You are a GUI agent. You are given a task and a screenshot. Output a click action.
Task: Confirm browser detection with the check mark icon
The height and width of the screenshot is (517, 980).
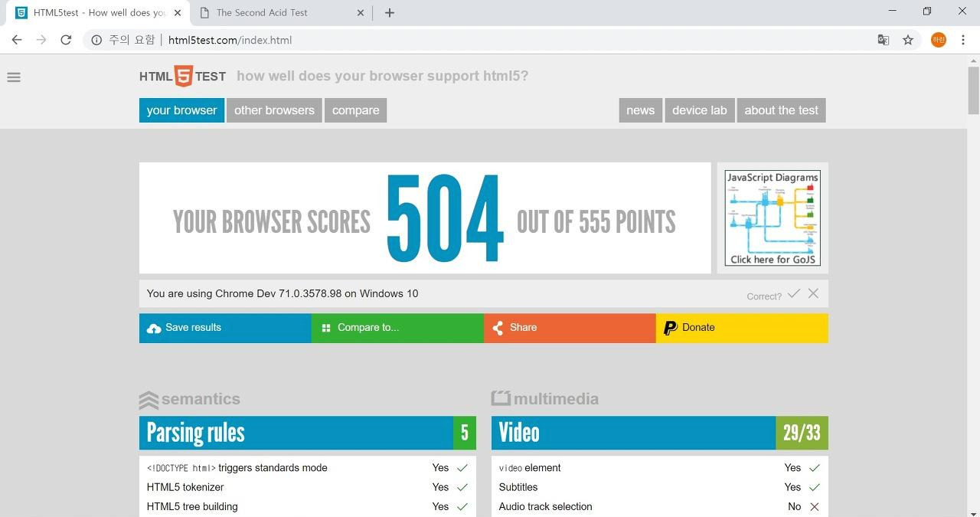[794, 293]
